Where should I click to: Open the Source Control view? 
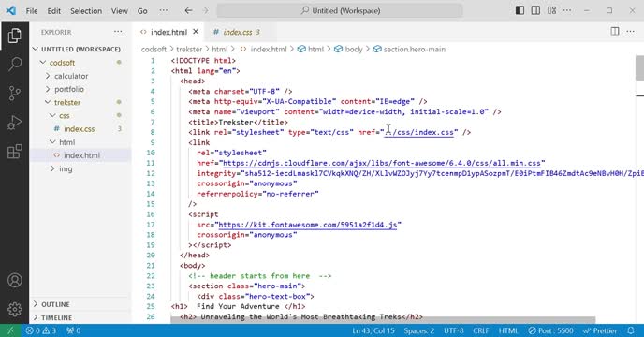[x=15, y=93]
